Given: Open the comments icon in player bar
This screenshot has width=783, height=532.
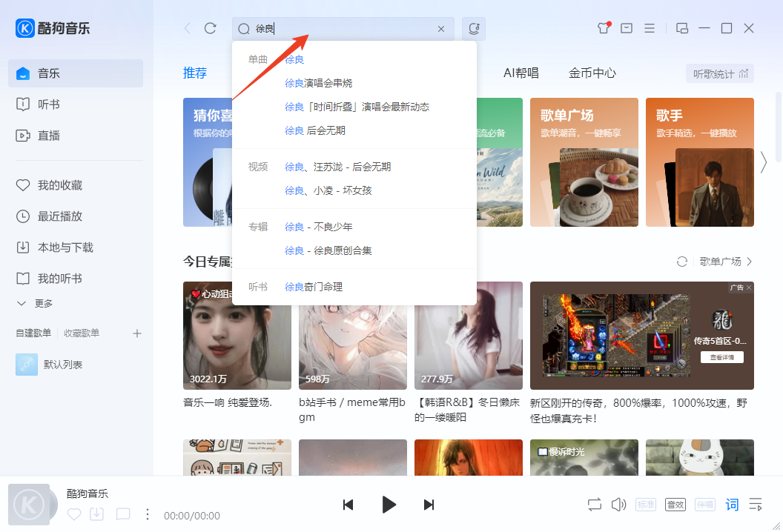Looking at the screenshot, I should 123,514.
